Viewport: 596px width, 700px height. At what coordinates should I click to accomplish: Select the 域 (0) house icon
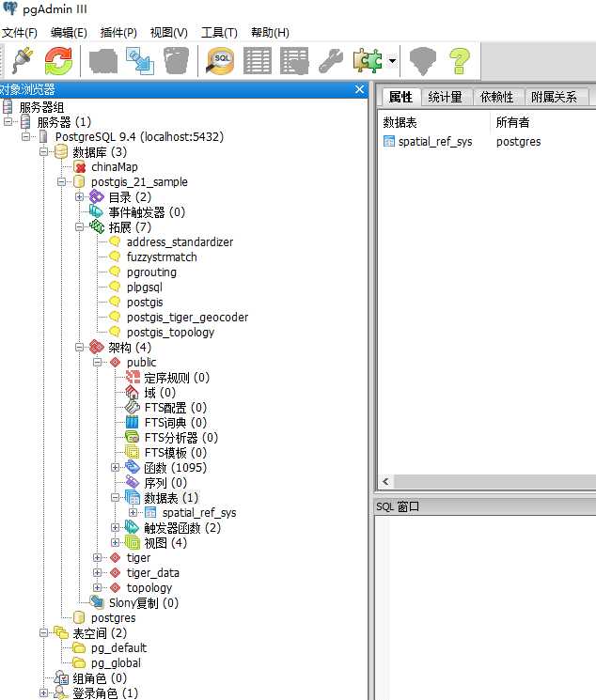(133, 393)
